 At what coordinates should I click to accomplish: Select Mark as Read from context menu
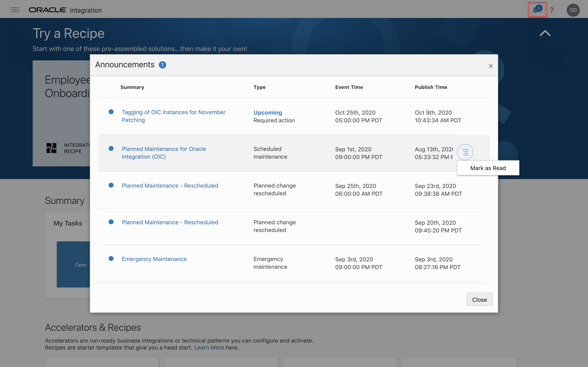[x=488, y=168]
